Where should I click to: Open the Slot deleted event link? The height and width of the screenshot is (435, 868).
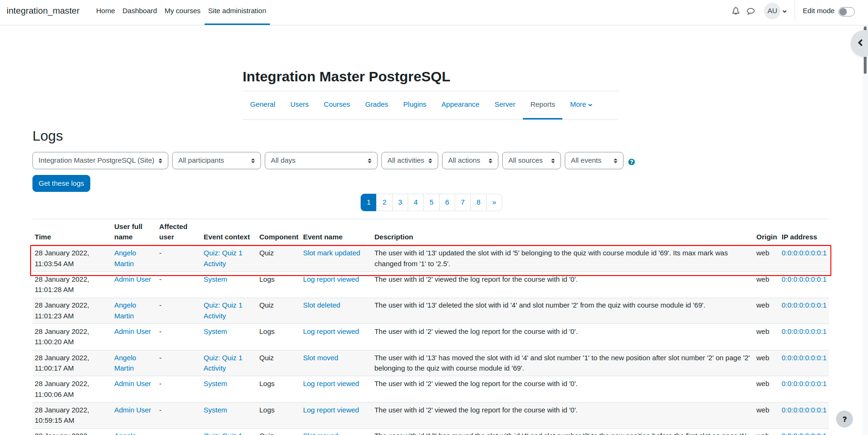point(322,305)
